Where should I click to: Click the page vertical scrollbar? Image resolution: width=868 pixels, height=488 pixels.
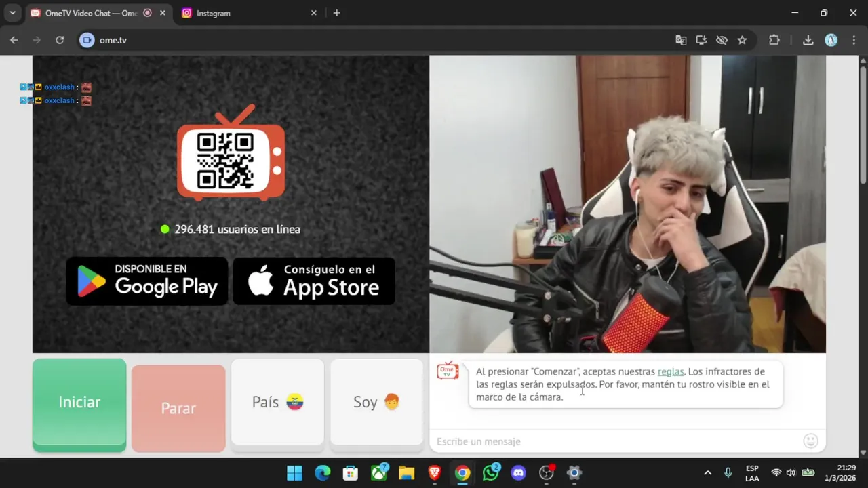(x=863, y=125)
